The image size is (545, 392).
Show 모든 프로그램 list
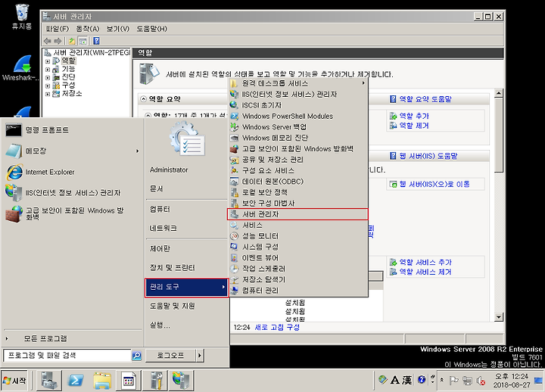(x=73, y=338)
